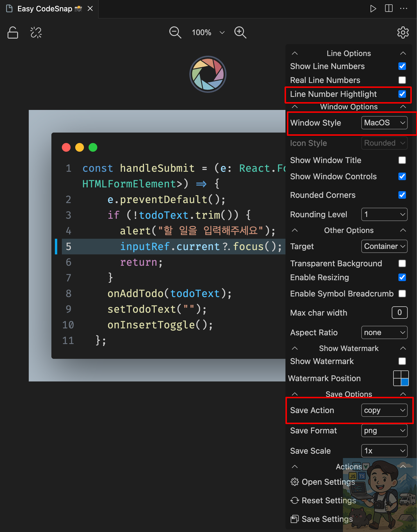Image resolution: width=417 pixels, height=532 pixels.
Task: Click the broken link icon
Action: point(36,32)
